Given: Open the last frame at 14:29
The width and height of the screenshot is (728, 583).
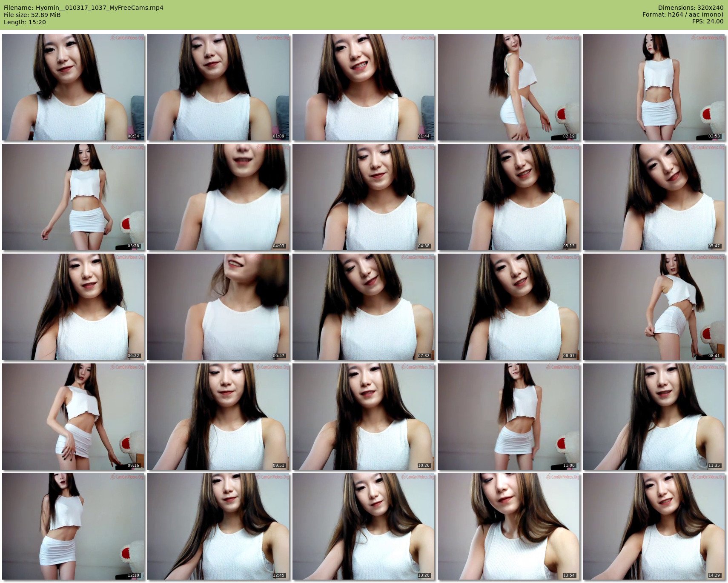Looking at the screenshot, I should [654, 526].
